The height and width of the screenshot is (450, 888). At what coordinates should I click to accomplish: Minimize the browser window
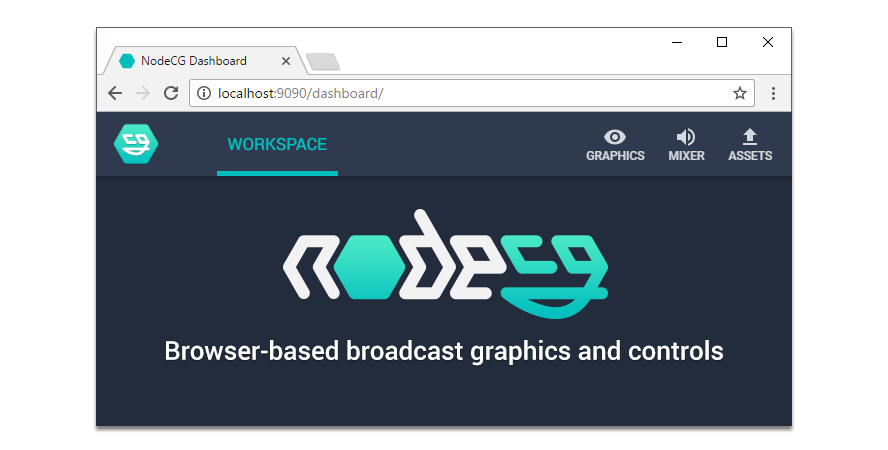677,42
